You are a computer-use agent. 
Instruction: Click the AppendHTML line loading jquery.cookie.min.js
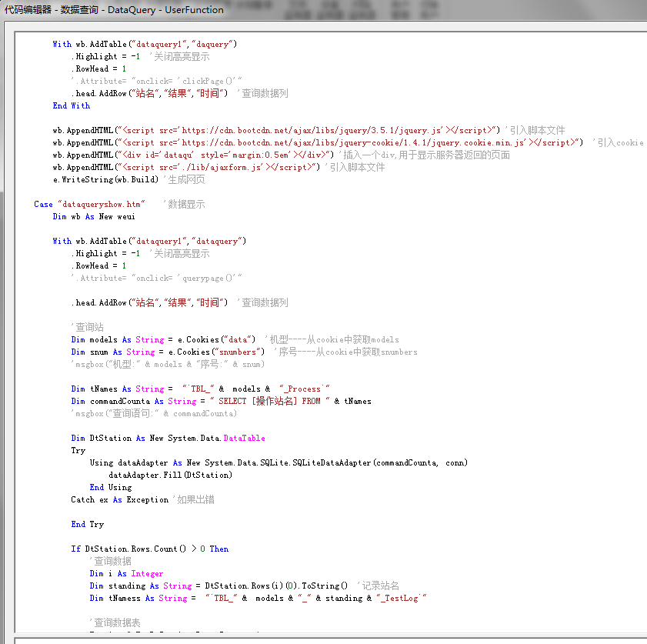318,143
